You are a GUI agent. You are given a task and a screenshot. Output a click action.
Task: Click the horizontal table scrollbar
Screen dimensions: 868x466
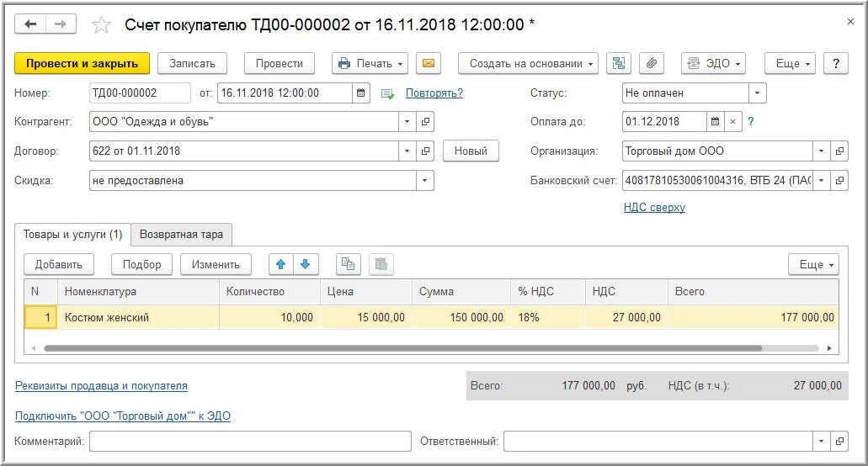(x=403, y=348)
